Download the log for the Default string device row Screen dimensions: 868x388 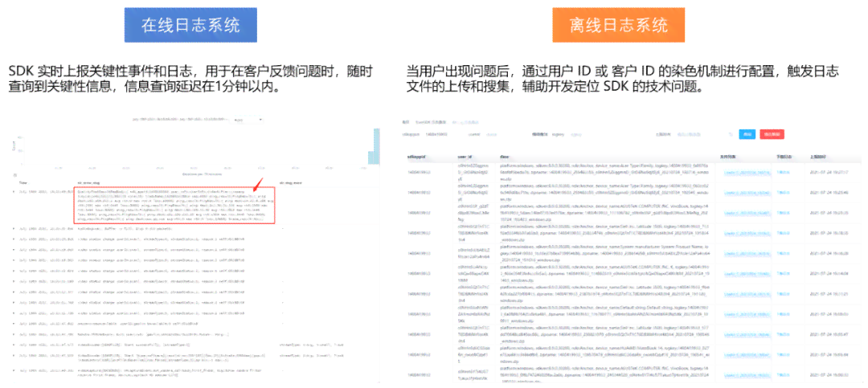[783, 314]
